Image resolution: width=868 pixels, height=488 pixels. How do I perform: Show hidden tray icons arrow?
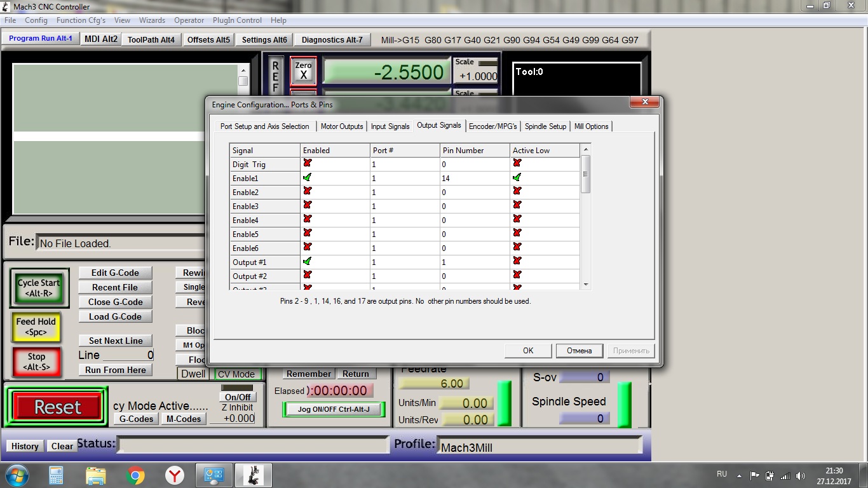(x=739, y=475)
